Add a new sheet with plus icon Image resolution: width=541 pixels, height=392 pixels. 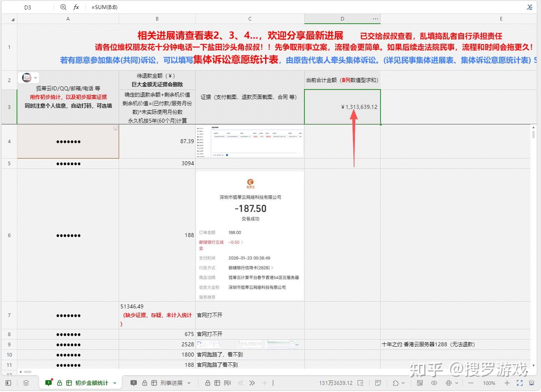pyautogui.click(x=265, y=383)
